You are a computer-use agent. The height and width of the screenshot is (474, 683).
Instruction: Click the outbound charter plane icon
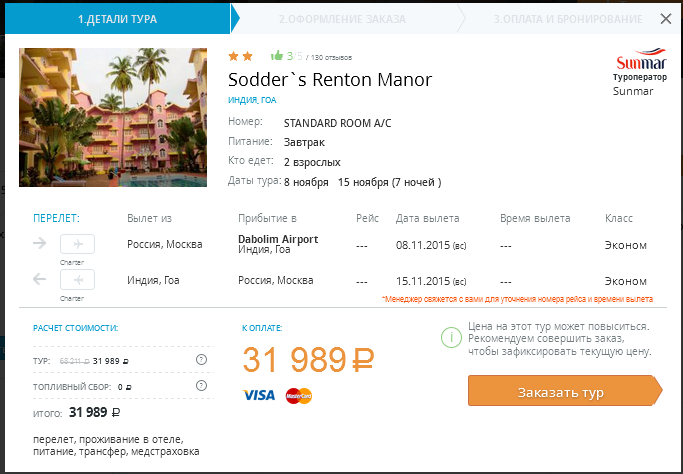(x=78, y=244)
